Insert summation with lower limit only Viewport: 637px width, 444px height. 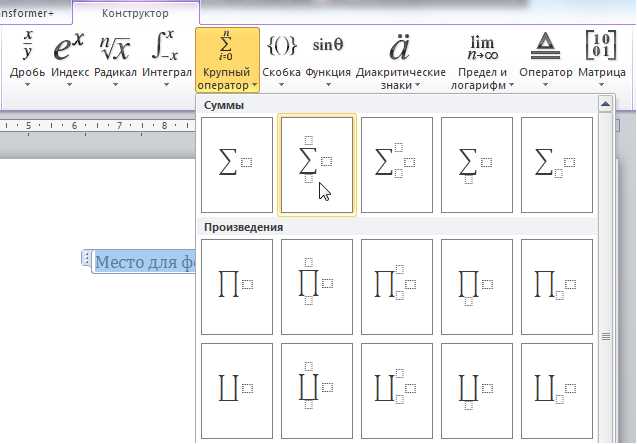pyautogui.click(x=477, y=165)
